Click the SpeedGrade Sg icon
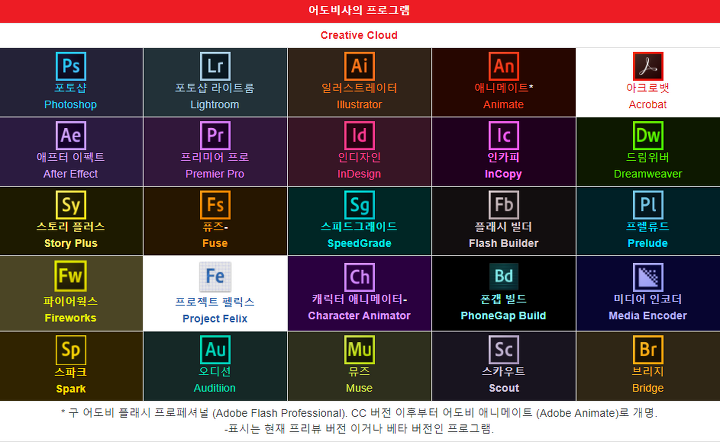 click(x=359, y=205)
